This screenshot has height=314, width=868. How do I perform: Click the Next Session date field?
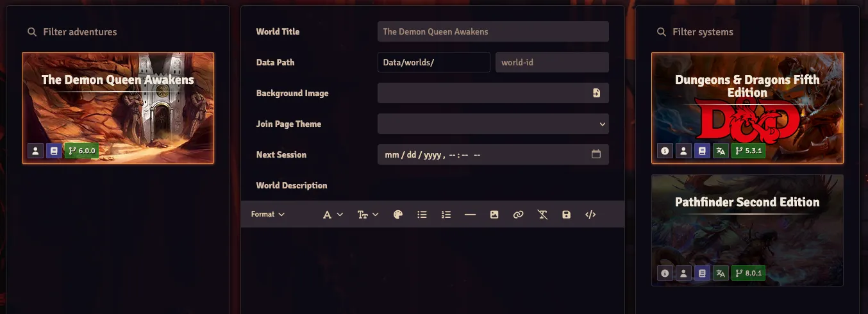click(493, 154)
